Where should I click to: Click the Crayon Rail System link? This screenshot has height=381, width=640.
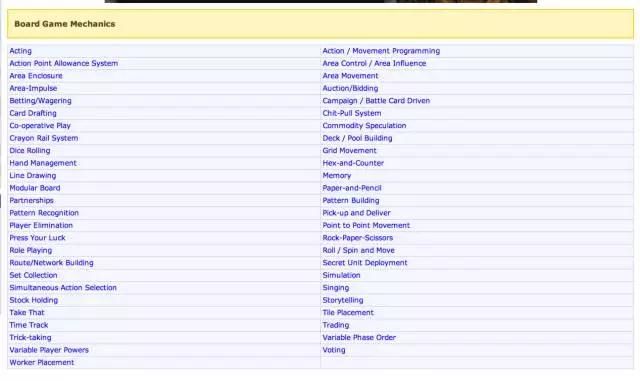[x=44, y=138]
